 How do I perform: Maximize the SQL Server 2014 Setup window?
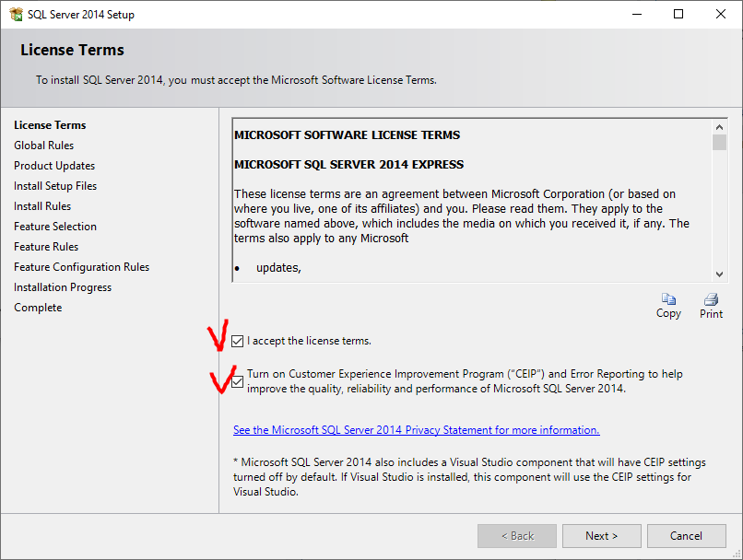coord(678,14)
